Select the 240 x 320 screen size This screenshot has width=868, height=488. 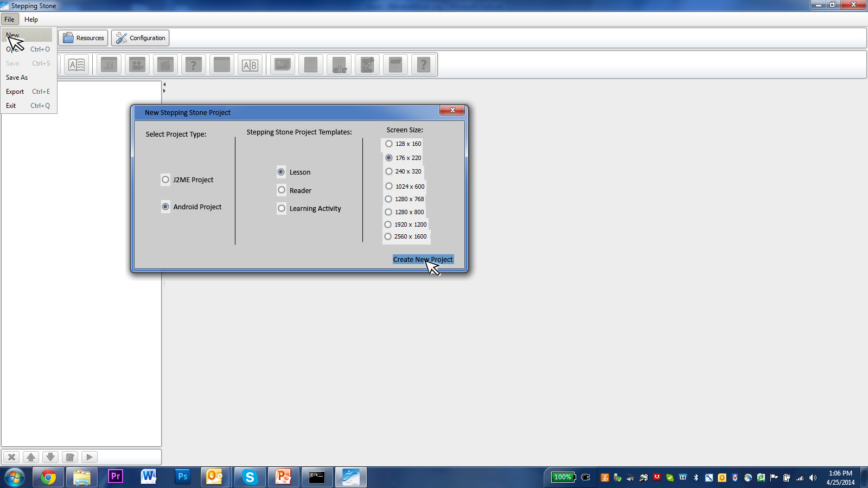click(389, 171)
